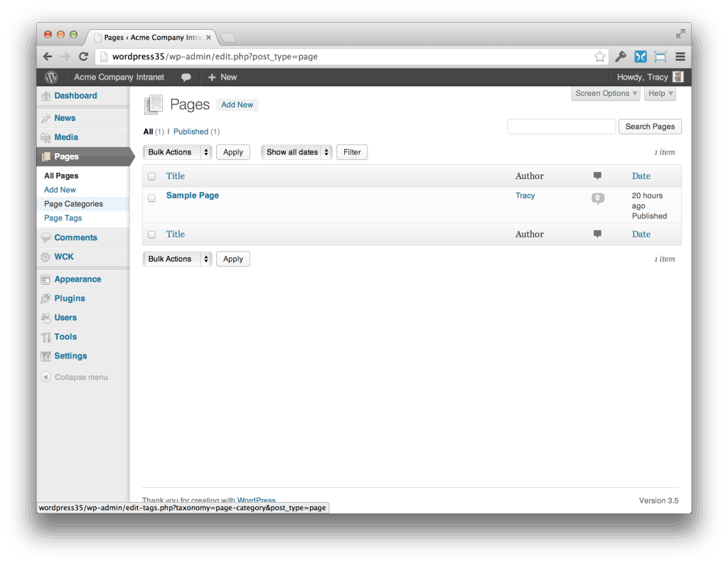The height and width of the screenshot is (564, 728).
Task: Click the Filter button
Action: [352, 152]
